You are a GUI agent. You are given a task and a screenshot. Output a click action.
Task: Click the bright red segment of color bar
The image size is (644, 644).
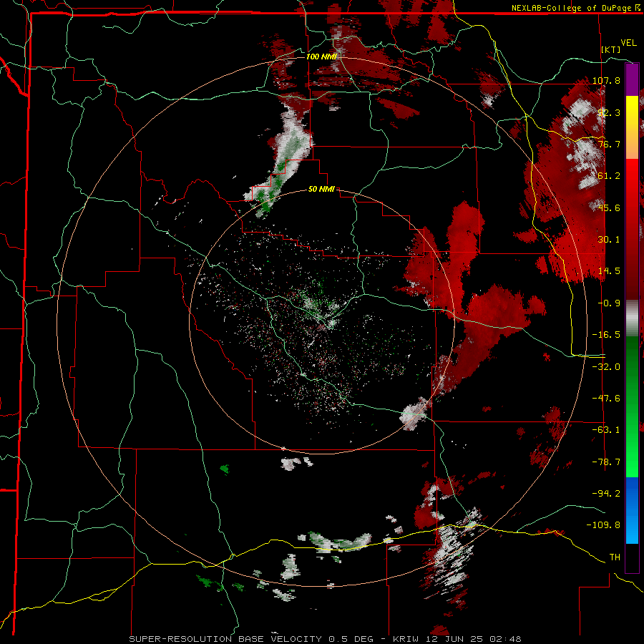[x=632, y=182]
